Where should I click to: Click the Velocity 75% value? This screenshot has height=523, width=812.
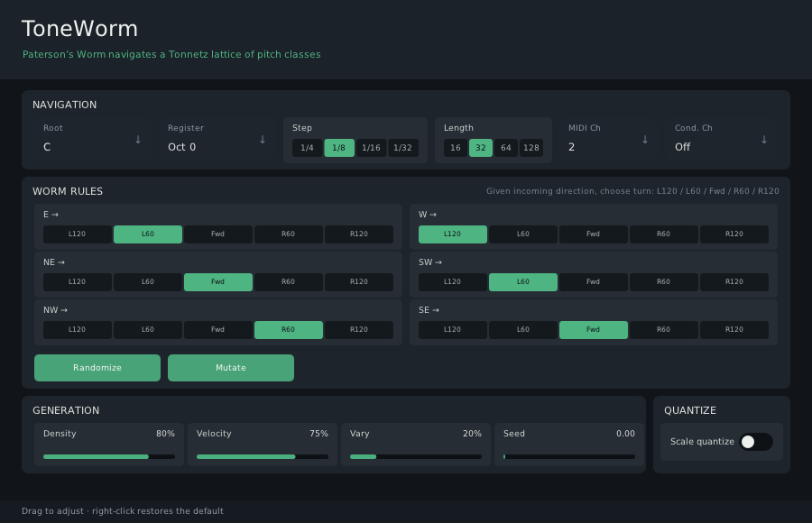pyautogui.click(x=319, y=434)
